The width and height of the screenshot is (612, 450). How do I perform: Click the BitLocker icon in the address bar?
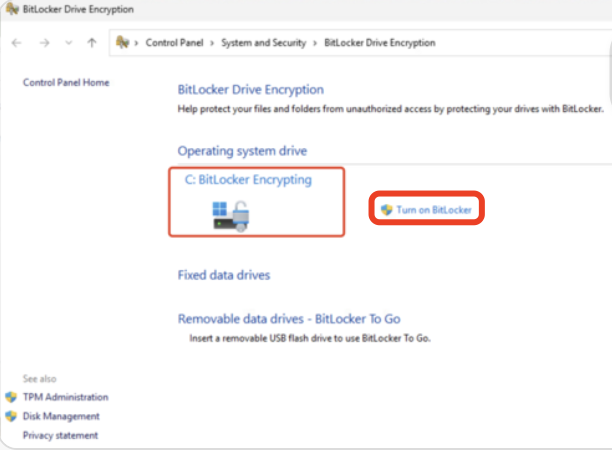coord(123,42)
